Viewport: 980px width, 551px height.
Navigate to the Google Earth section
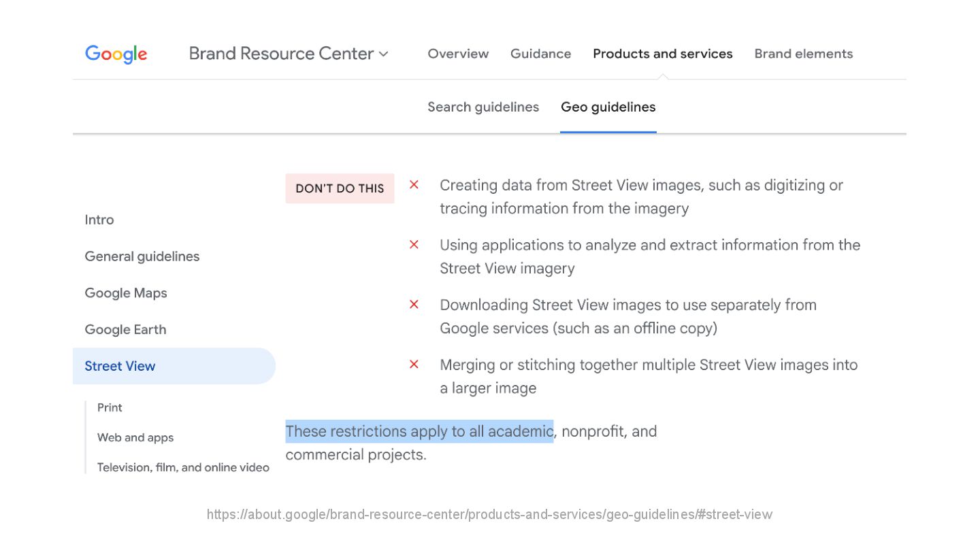pos(125,330)
